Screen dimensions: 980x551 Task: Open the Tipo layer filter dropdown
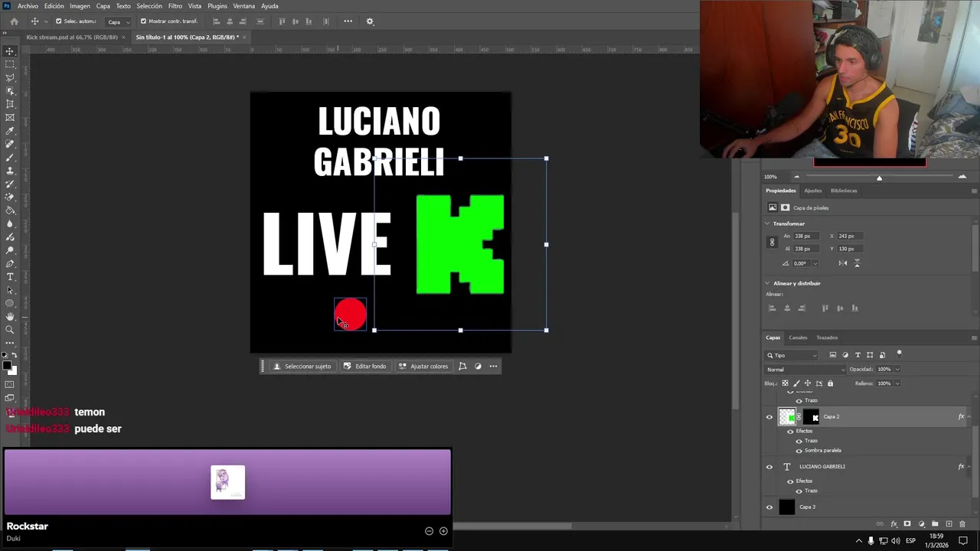click(792, 355)
